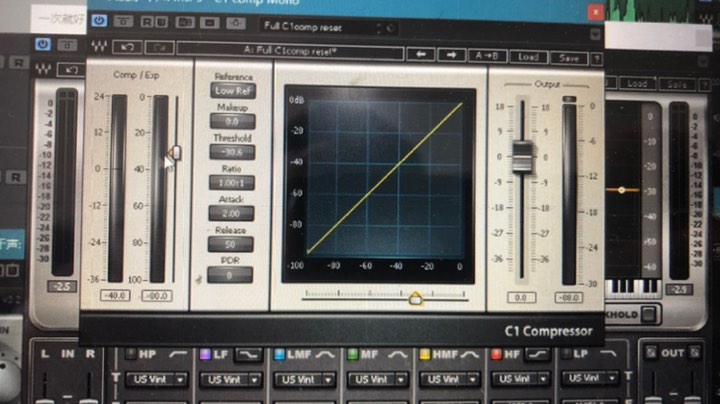Click the HMF bell shape icon
Screen dimensions: 720x404
coord(469,354)
